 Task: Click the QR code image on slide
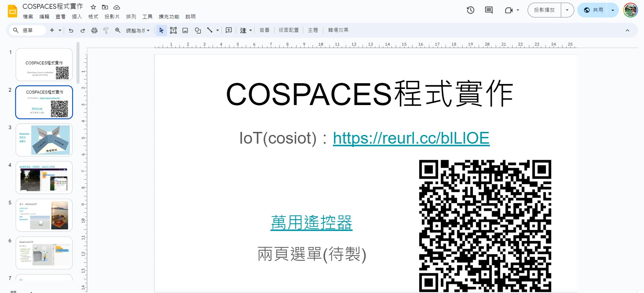pyautogui.click(x=485, y=226)
